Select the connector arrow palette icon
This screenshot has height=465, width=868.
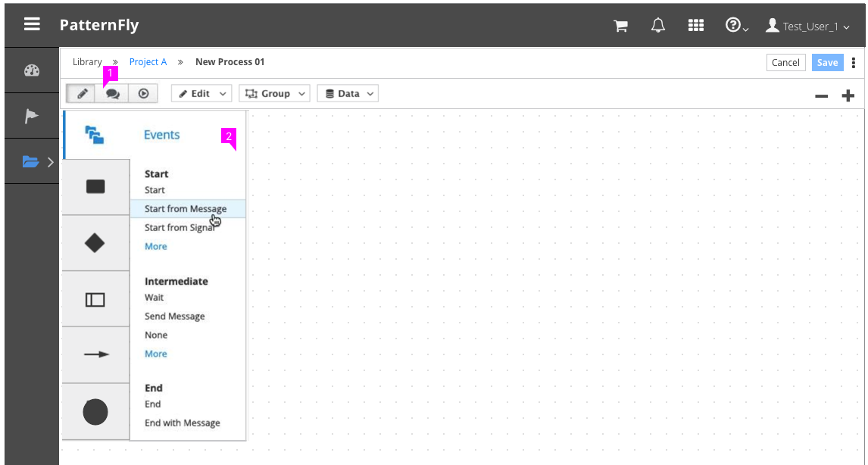pyautogui.click(x=96, y=354)
